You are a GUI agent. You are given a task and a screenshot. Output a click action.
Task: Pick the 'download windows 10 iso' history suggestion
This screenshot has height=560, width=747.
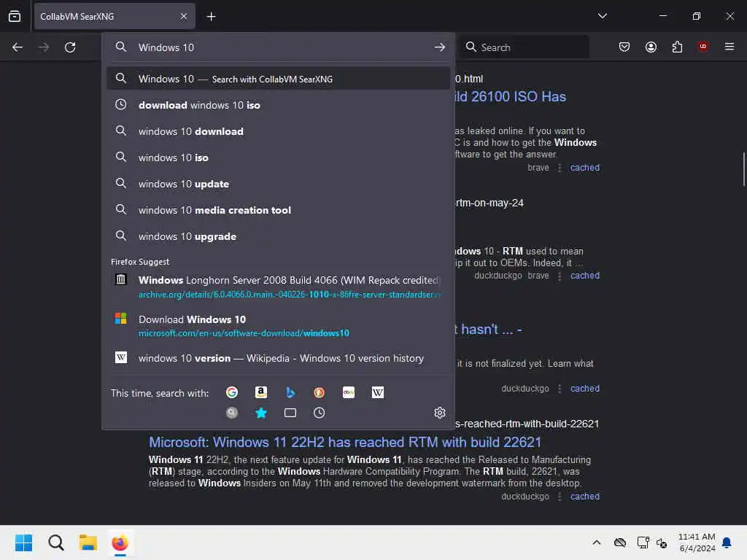279,105
